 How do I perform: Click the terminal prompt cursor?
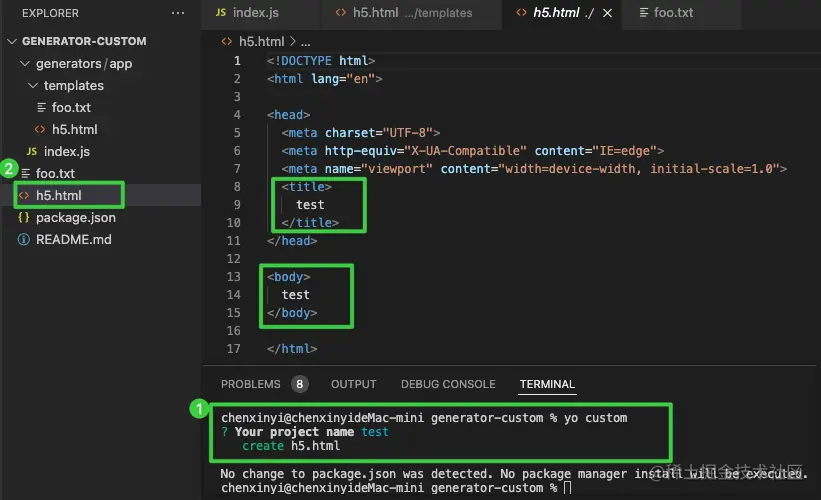(568, 488)
